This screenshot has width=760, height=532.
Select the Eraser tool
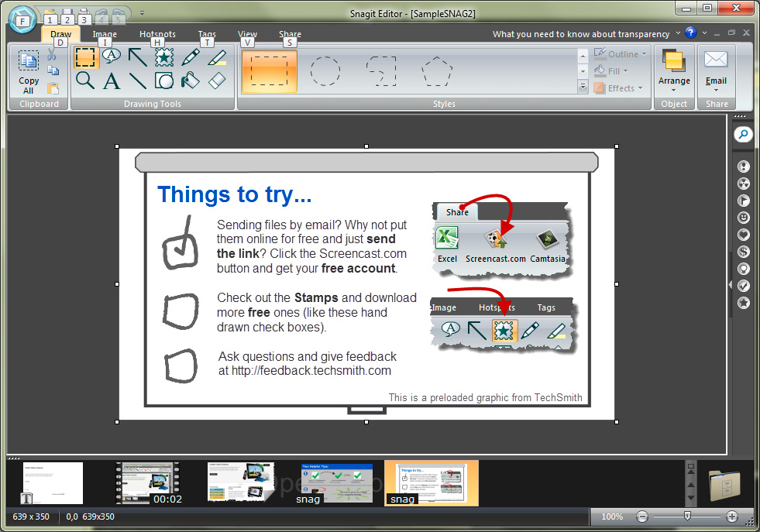click(x=217, y=81)
